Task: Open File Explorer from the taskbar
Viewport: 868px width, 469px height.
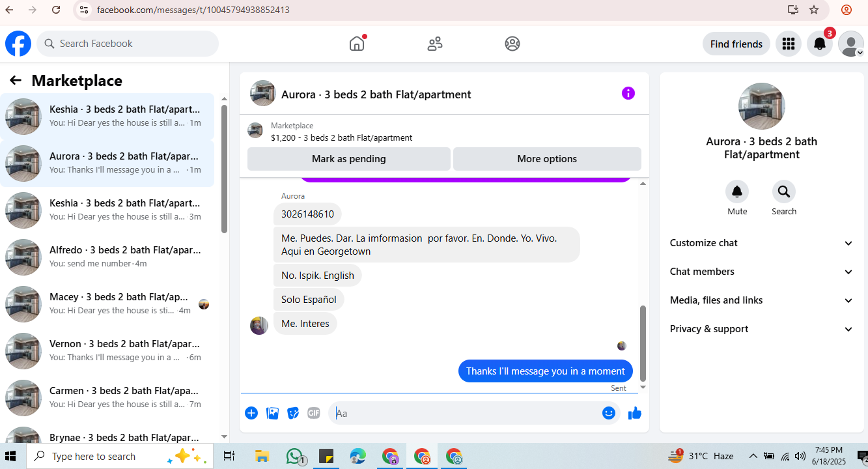Action: [262, 456]
